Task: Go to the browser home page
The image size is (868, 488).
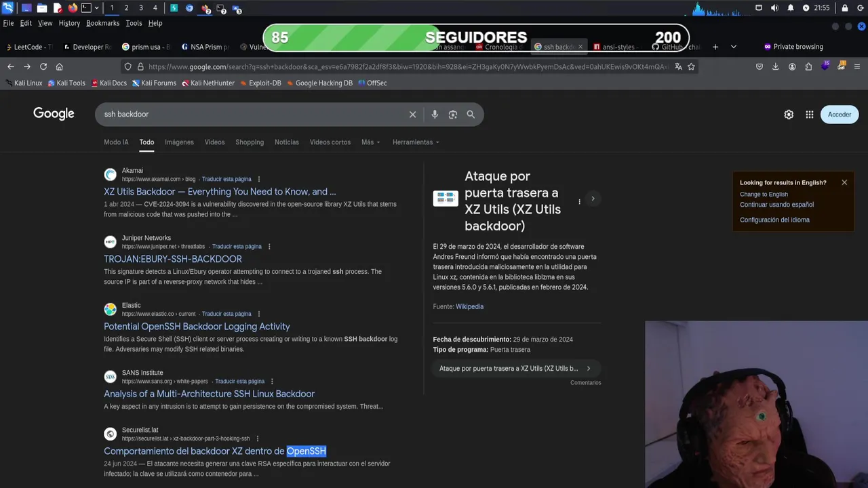Action: pyautogui.click(x=59, y=66)
